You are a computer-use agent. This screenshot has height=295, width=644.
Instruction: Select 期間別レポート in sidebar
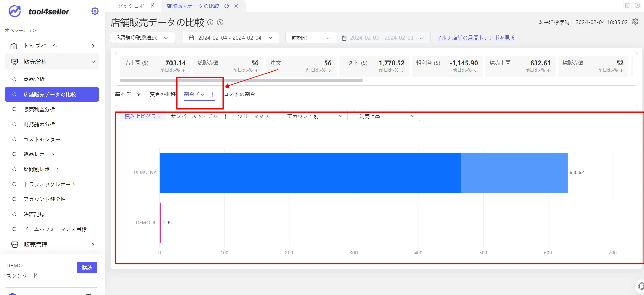coord(42,169)
